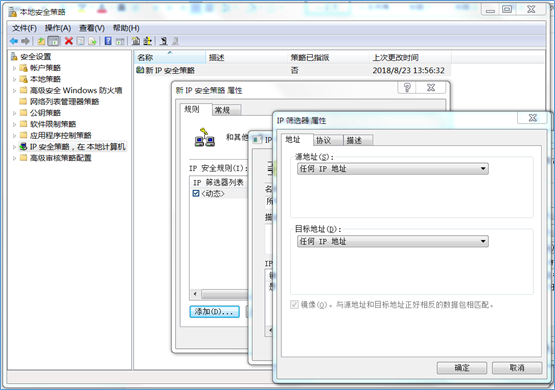Click the manage IP filter lists icon
The image size is (555, 390).
(x=148, y=41)
